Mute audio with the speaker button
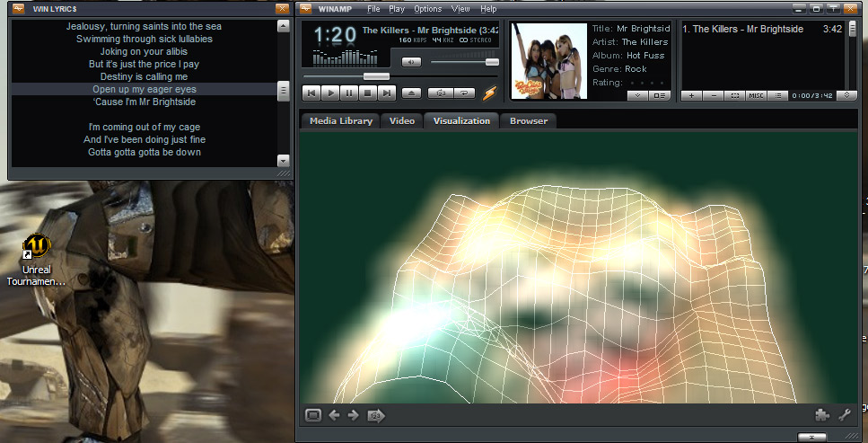 [411, 62]
